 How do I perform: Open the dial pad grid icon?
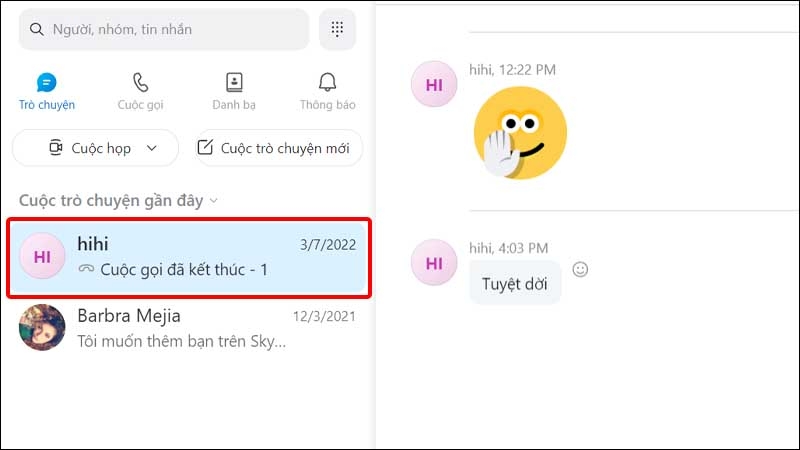pyautogui.click(x=337, y=29)
